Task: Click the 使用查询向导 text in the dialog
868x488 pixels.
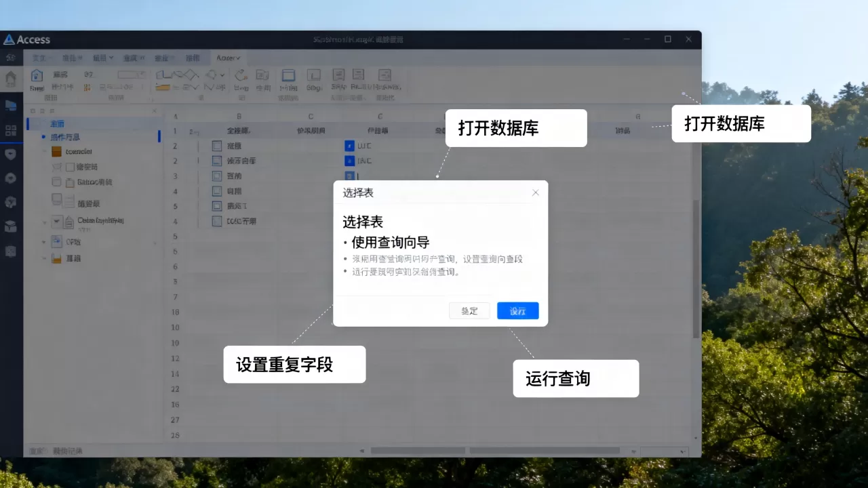Action: (390, 242)
